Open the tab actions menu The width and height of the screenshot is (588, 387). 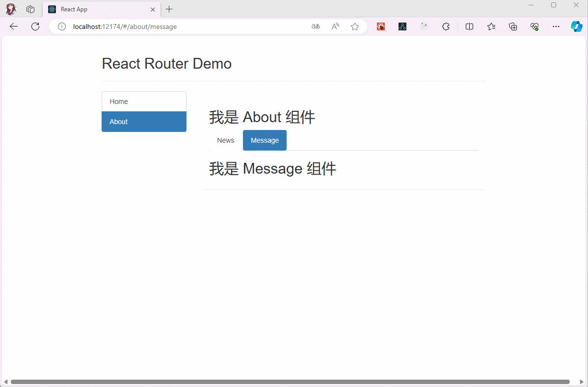coord(30,9)
